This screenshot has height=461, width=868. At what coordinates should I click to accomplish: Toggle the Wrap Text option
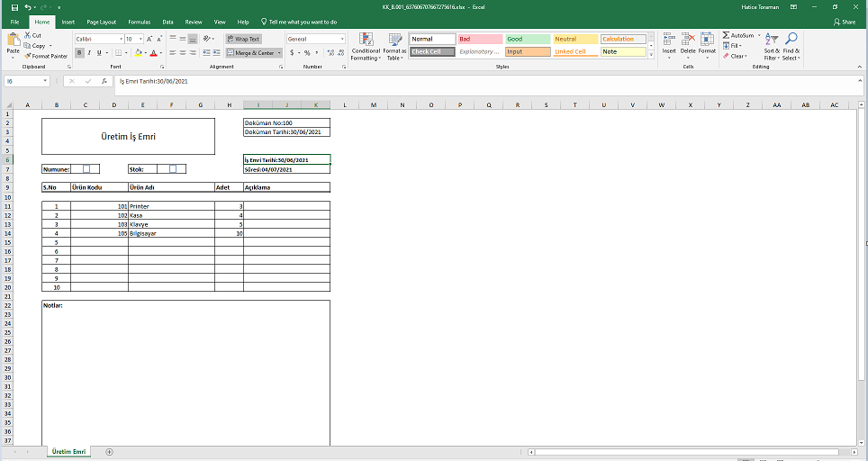click(x=242, y=39)
